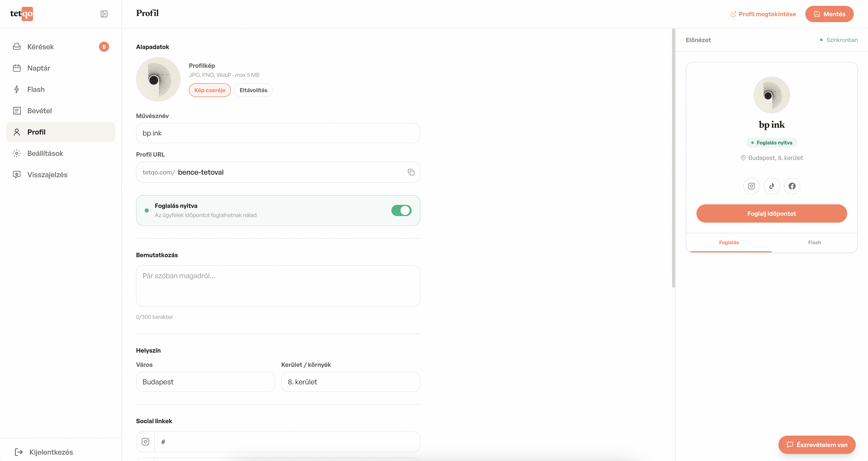
Task: Click Instagram icon in preview card
Action: (751, 186)
